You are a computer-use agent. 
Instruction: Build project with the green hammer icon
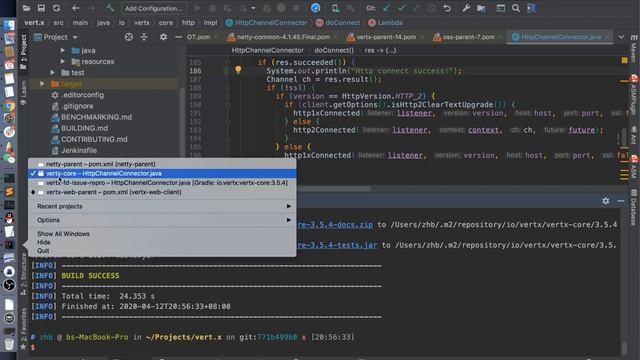coord(110,8)
